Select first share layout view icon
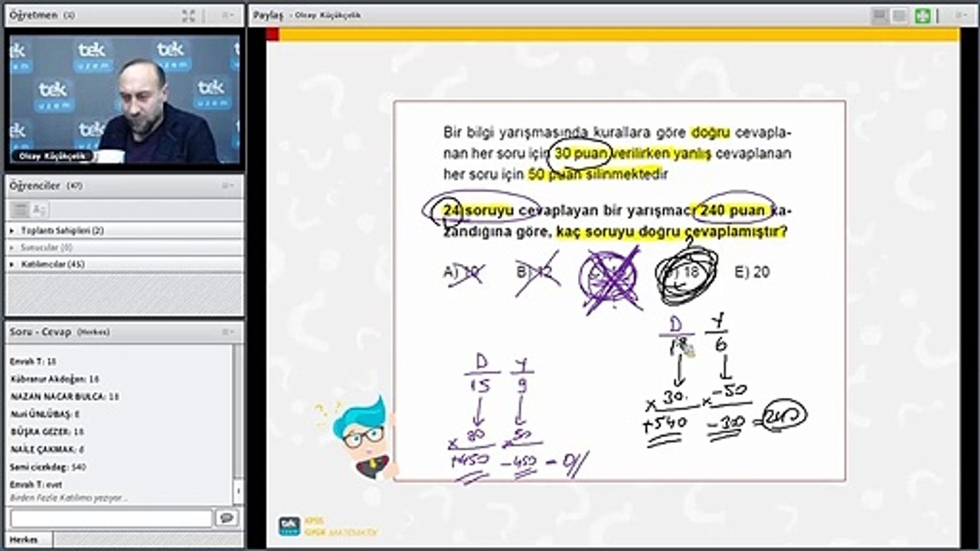The width and height of the screenshot is (980, 551). click(x=880, y=15)
